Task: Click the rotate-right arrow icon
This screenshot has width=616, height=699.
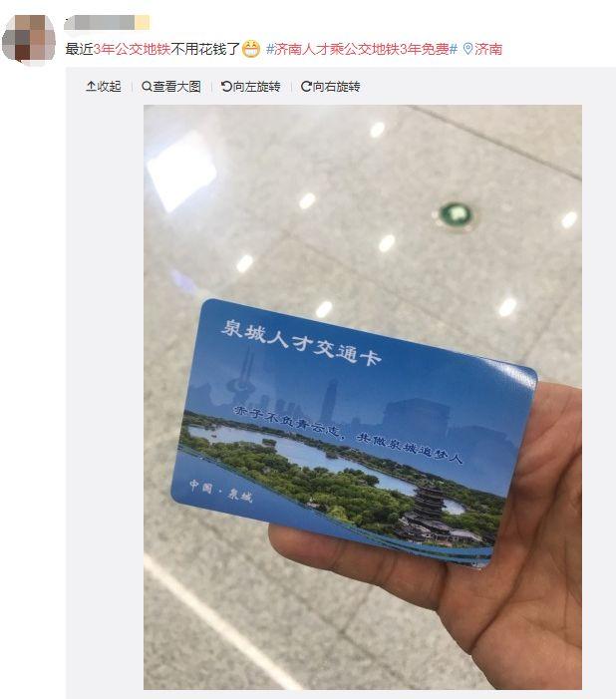Action: tap(306, 87)
